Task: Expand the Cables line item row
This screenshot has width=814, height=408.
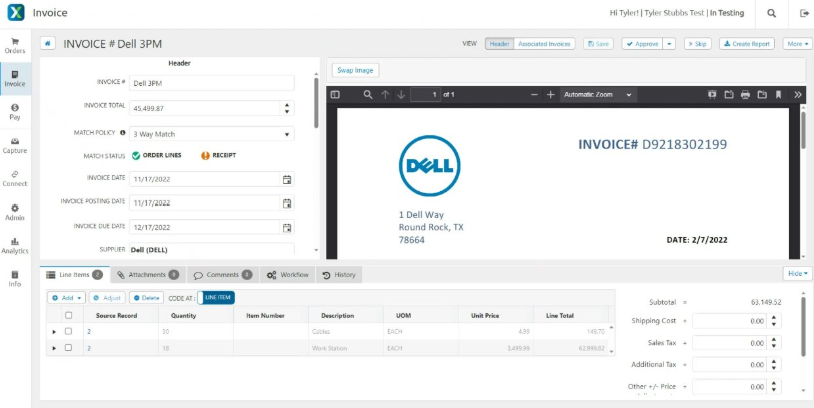Action: [x=54, y=331]
